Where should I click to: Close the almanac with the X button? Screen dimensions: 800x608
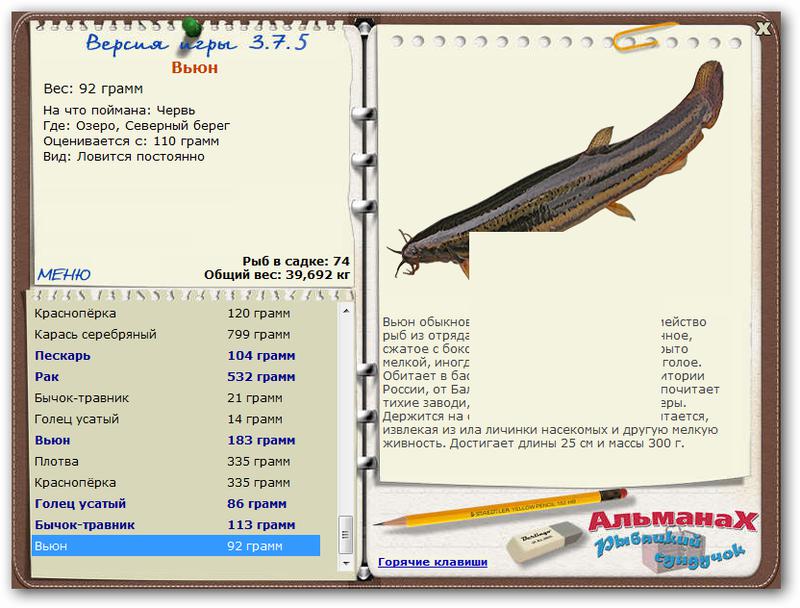[763, 29]
